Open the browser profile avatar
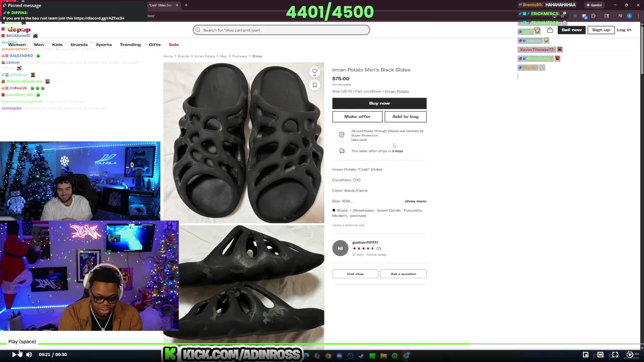The height and width of the screenshot is (362, 644). [x=629, y=16]
